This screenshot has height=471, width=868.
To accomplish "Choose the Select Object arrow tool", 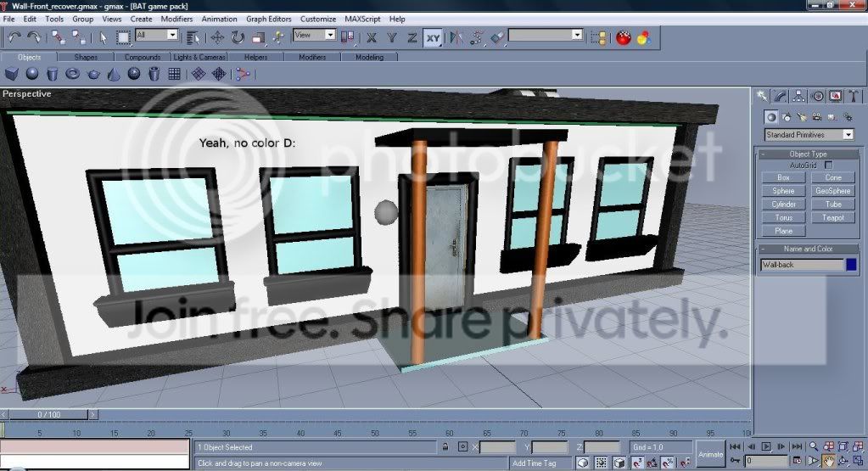I will tap(103, 37).
